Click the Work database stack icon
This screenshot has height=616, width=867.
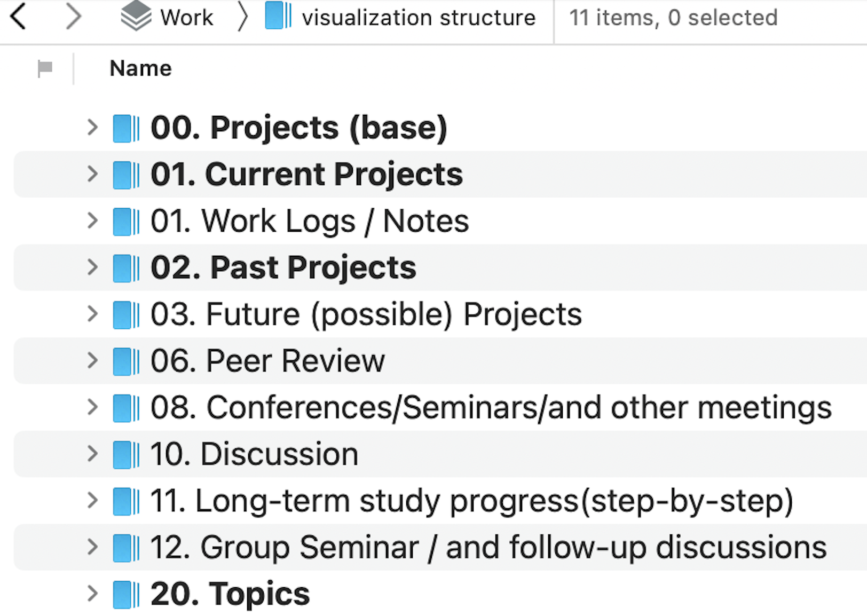coord(136,16)
